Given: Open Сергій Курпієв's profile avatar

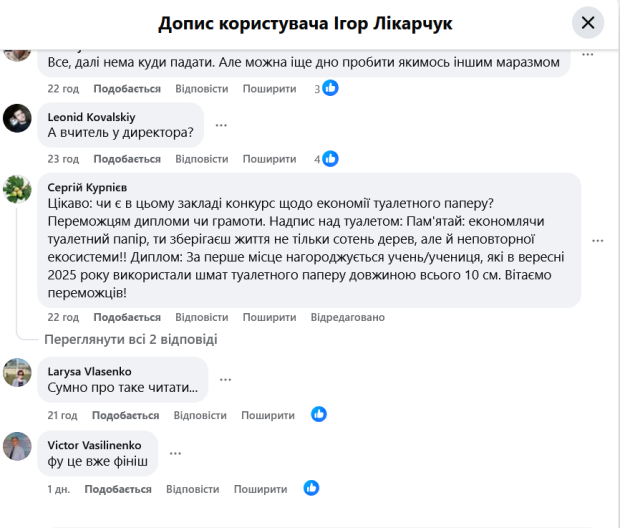Looking at the screenshot, I should tap(17, 189).
